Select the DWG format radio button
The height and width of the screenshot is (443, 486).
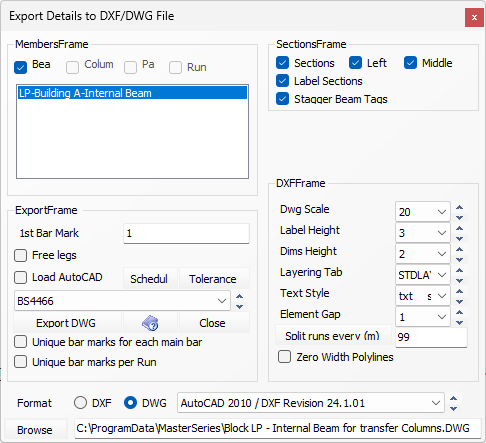[x=130, y=403]
